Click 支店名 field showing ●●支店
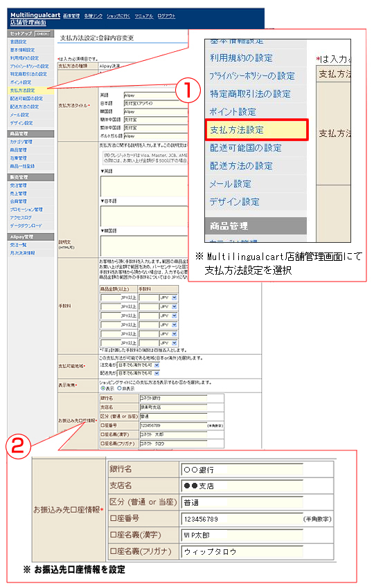Image resolution: width=374 pixels, height=588 pixels. click(242, 486)
